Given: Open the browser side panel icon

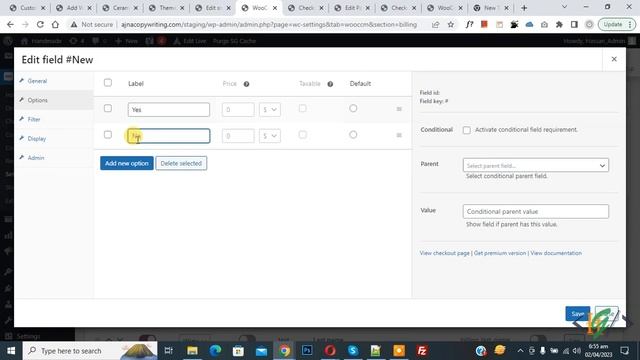Looking at the screenshot, I should pyautogui.click(x=574, y=24).
